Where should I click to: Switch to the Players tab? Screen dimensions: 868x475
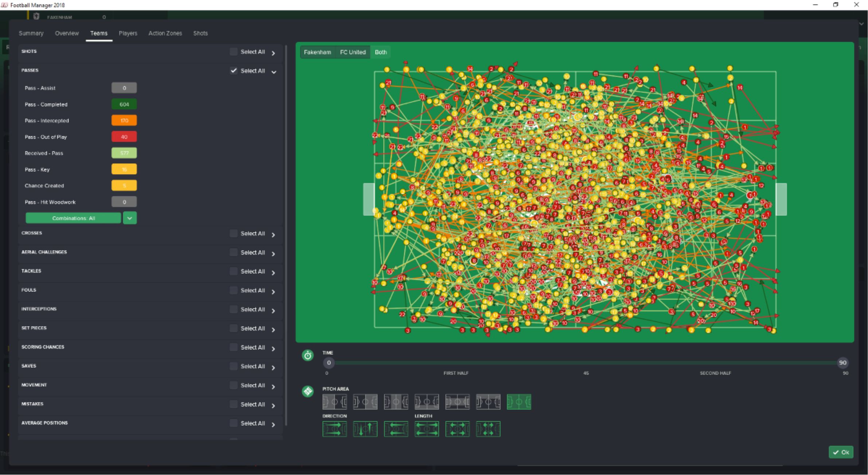128,33
